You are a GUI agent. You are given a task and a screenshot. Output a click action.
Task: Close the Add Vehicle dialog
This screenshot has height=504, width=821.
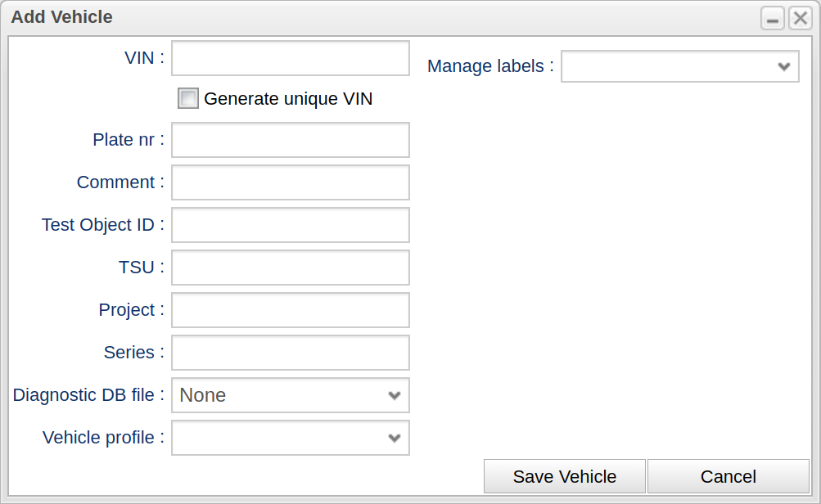pyautogui.click(x=800, y=18)
